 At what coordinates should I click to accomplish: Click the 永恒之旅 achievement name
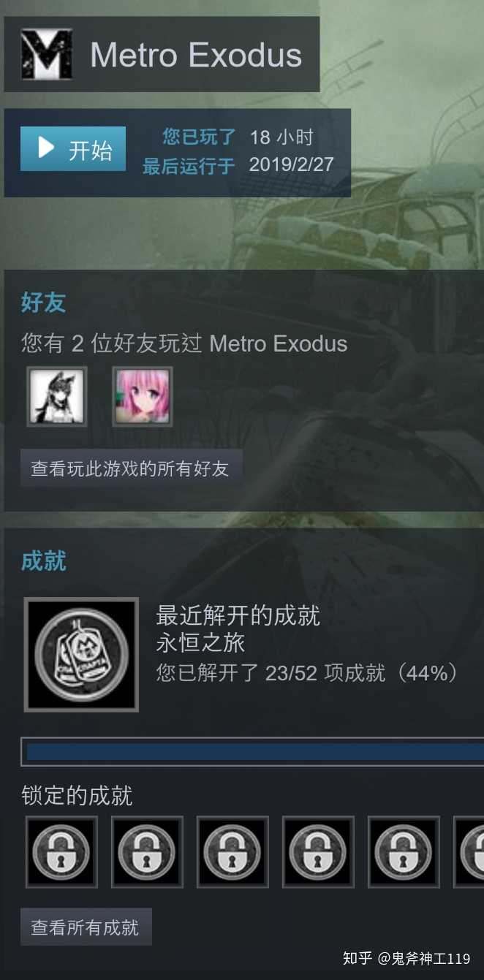click(200, 643)
